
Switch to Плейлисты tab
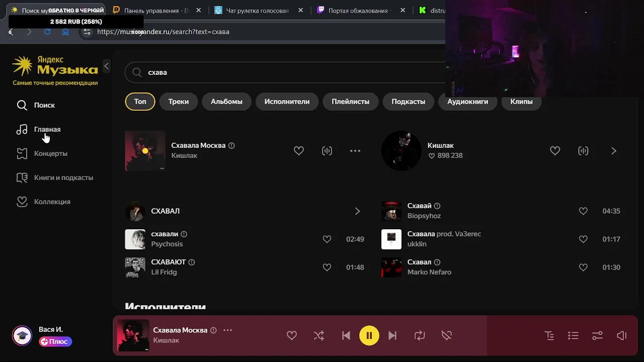[x=350, y=102]
